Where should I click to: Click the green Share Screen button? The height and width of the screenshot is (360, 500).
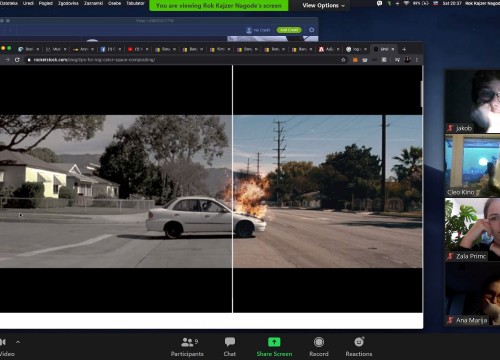pyautogui.click(x=274, y=347)
